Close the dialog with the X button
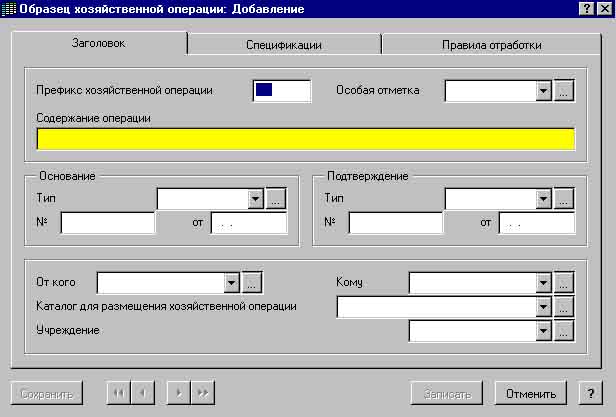 pyautogui.click(x=605, y=9)
